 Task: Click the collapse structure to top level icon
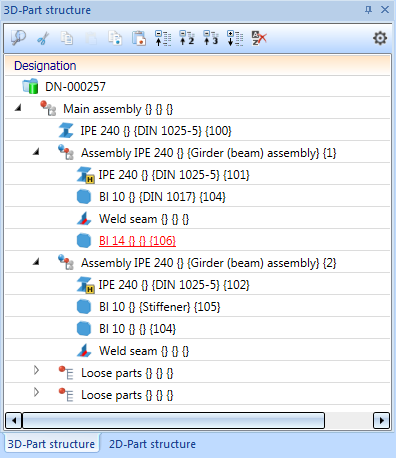point(163,38)
